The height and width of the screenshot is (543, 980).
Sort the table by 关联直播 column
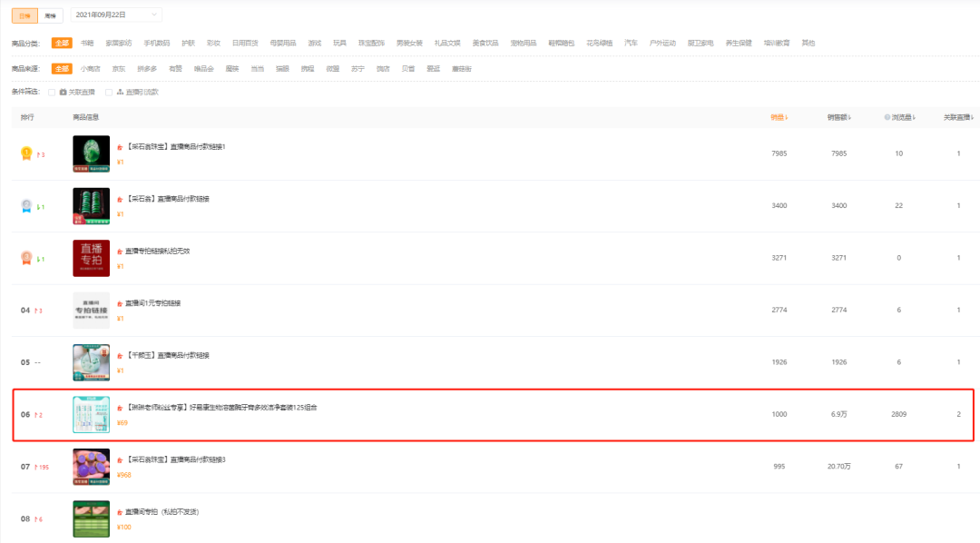[x=959, y=117]
